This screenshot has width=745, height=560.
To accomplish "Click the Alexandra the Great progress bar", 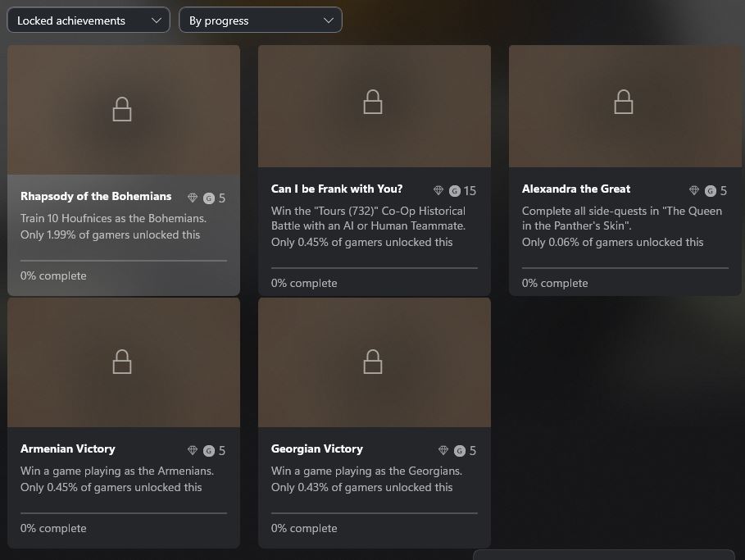I will 625,267.
